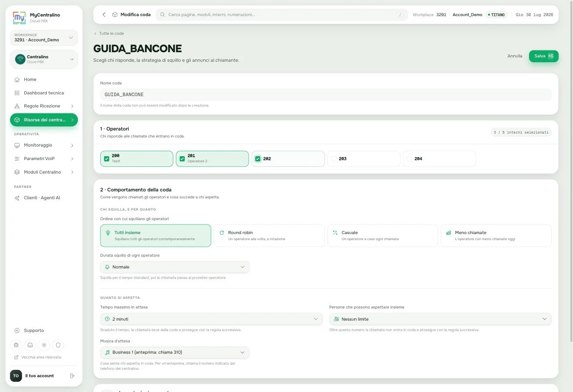Viewport: 573px width, 392px height.
Task: Expand Monitoraggio using its chevron
Action: pyautogui.click(x=72, y=145)
